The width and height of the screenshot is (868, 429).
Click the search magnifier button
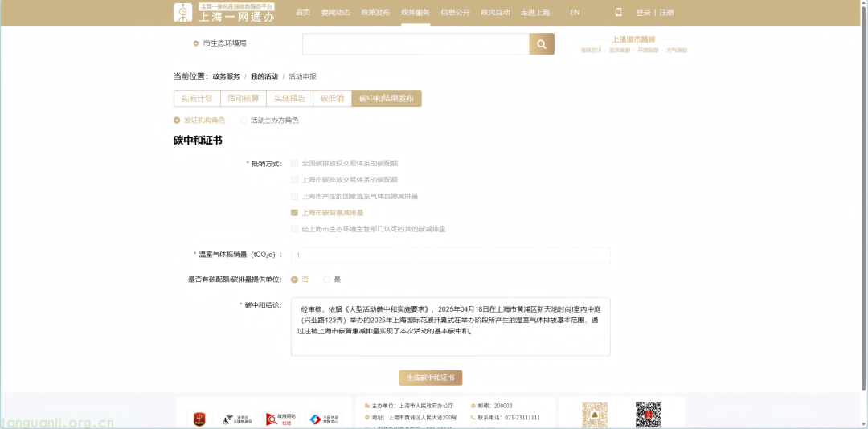pos(542,43)
